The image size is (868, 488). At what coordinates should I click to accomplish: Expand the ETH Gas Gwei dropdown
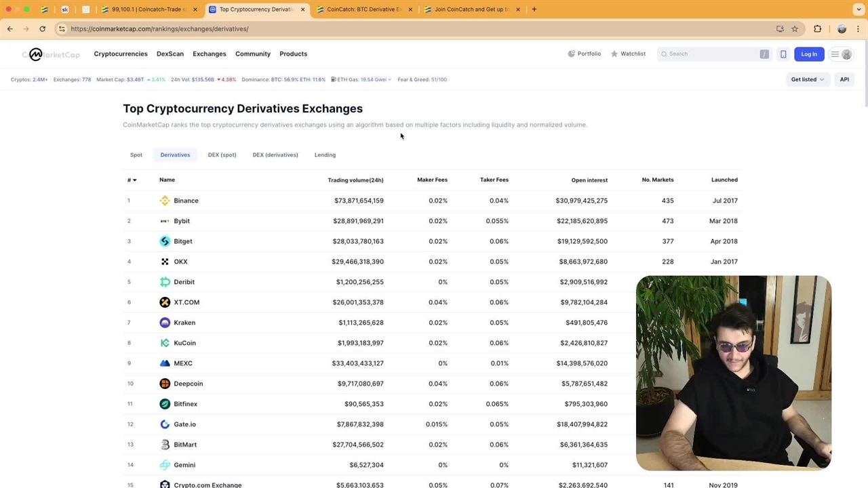pyautogui.click(x=361, y=79)
